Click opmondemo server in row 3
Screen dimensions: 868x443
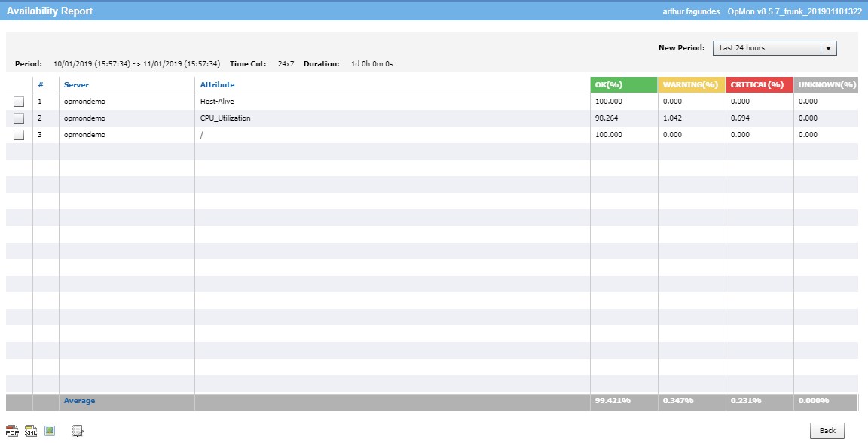(84, 135)
